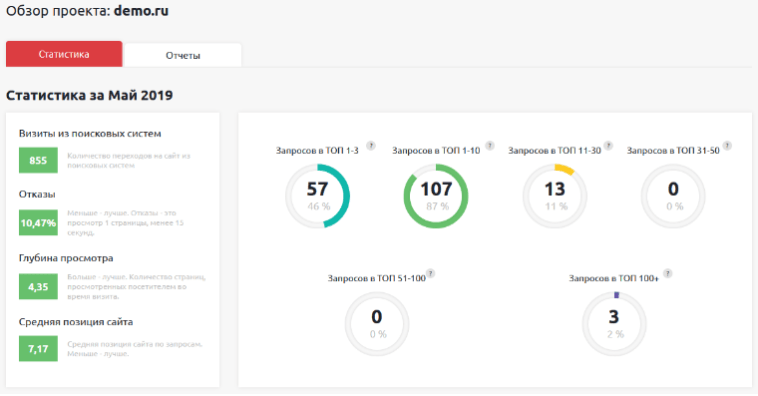Click the 10,47% bounce rate badge

tap(38, 222)
